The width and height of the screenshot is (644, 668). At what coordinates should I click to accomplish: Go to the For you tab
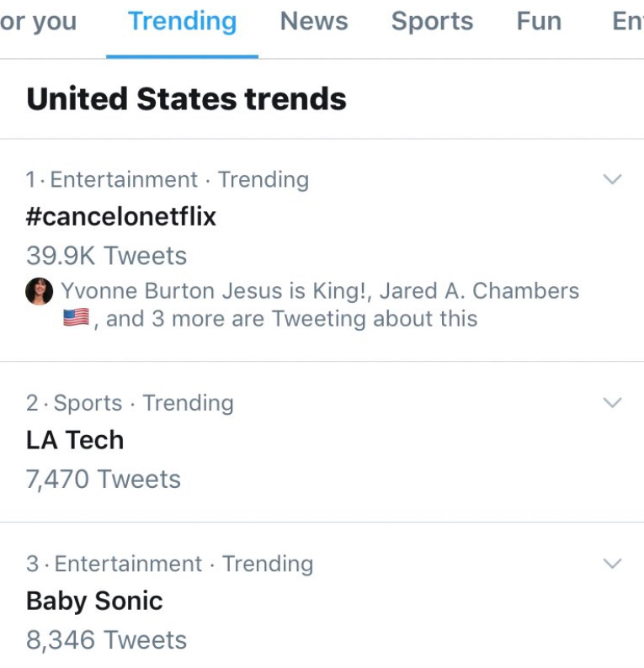pos(39,21)
